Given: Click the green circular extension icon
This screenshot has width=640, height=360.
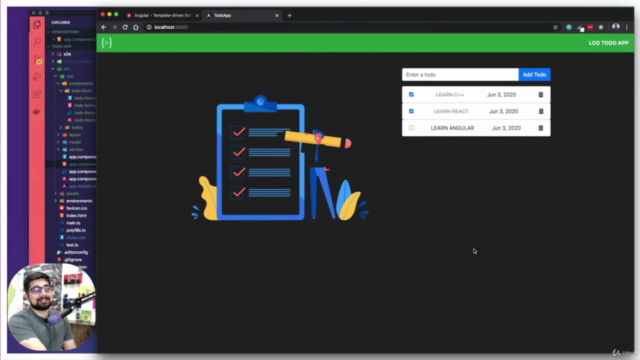Looking at the screenshot, I should coord(569,27).
